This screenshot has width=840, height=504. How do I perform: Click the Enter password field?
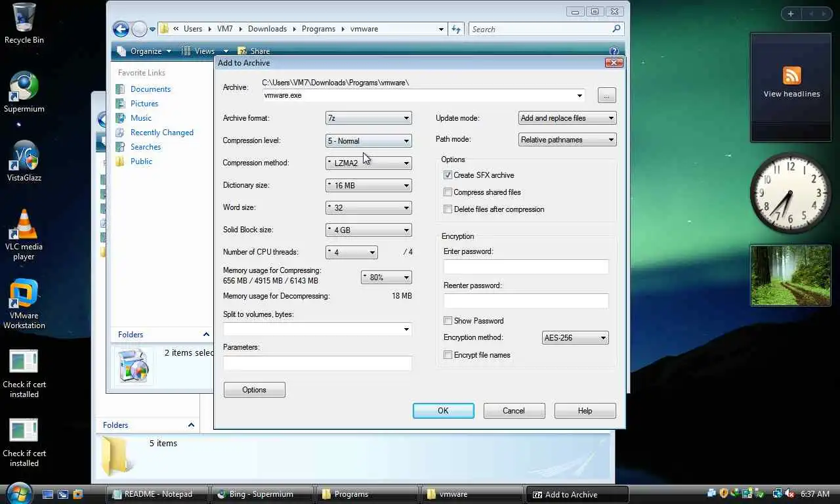pyautogui.click(x=526, y=267)
